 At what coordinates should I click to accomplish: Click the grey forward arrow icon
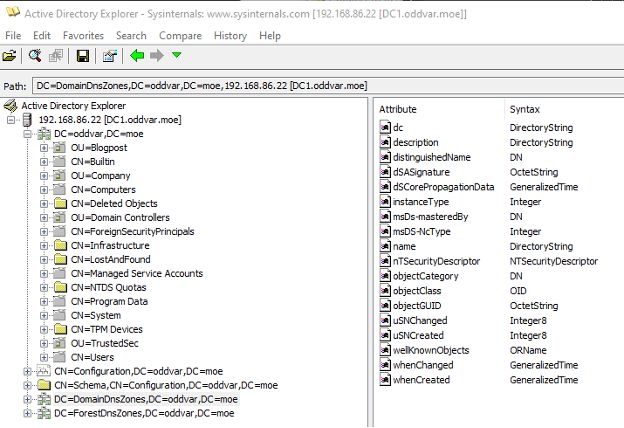pos(157,55)
